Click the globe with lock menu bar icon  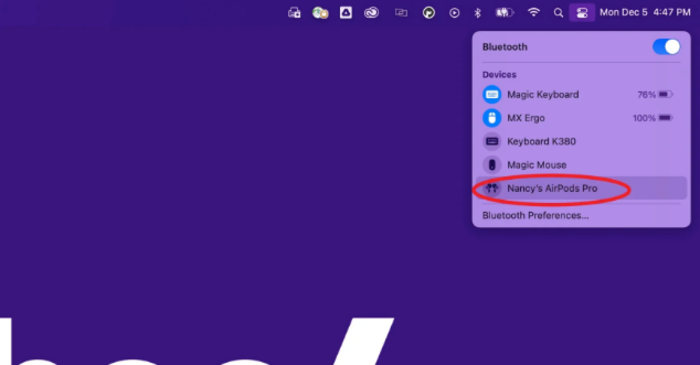[320, 13]
